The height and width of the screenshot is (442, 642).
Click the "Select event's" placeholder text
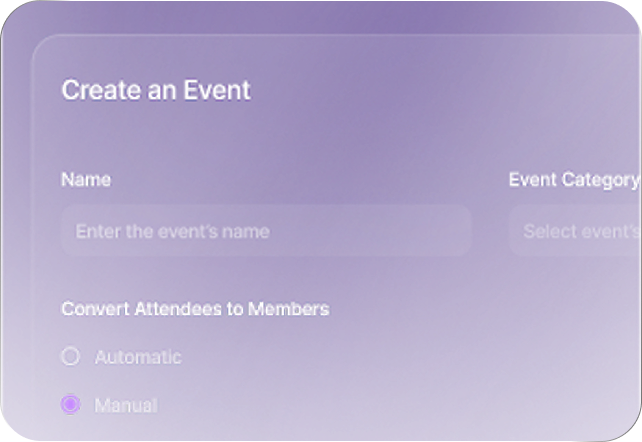pyautogui.click(x=582, y=231)
